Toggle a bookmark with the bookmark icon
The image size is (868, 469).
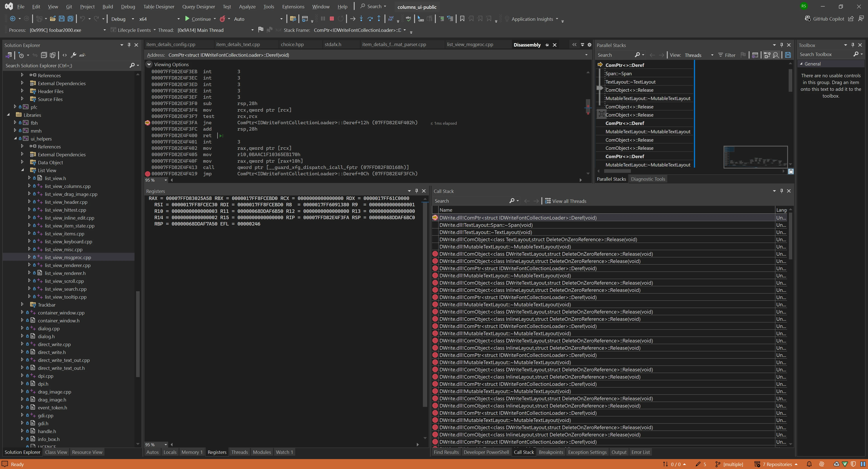tap(462, 19)
